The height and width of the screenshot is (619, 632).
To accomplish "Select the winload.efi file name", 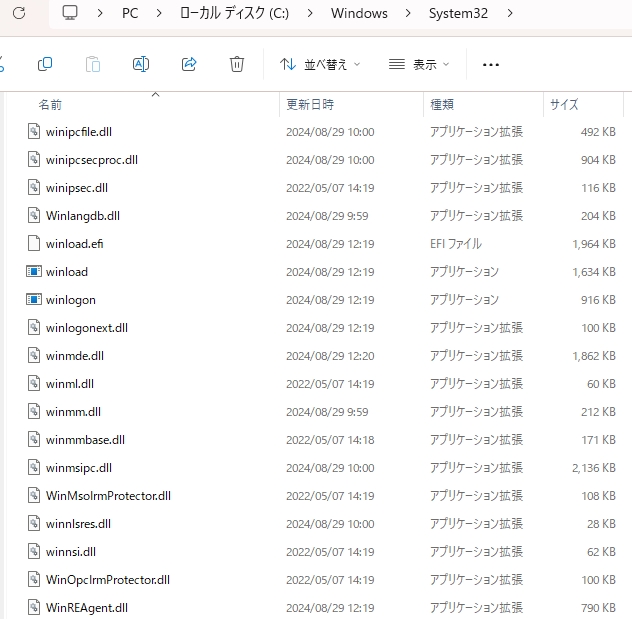I will 75,244.
